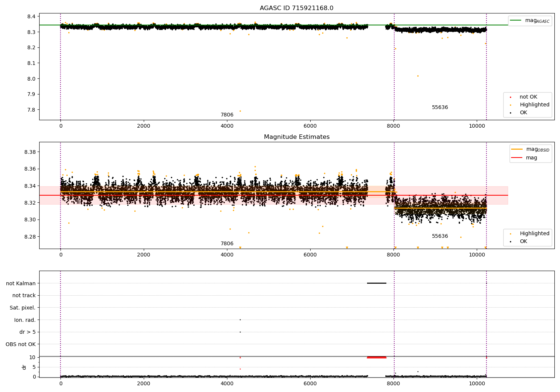This screenshot has width=560, height=392.
Task: Click x-axis tick '10000' in bottom panel
Action: point(477,383)
